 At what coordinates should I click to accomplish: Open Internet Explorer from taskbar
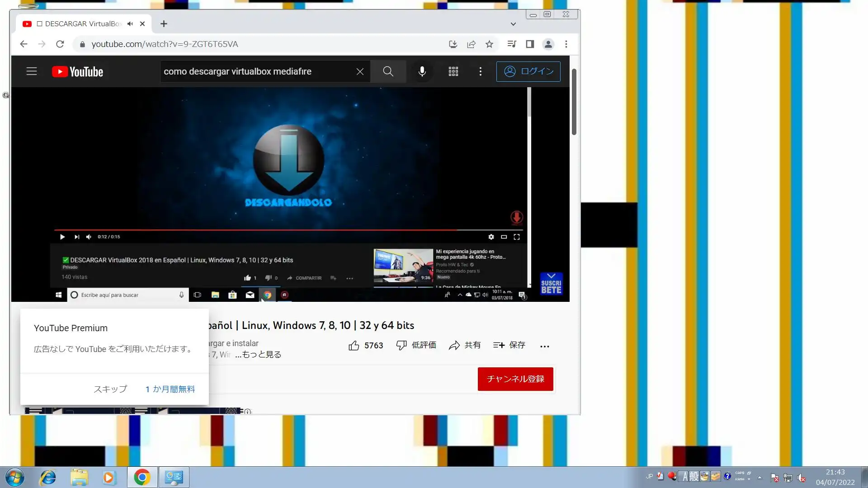click(x=47, y=478)
